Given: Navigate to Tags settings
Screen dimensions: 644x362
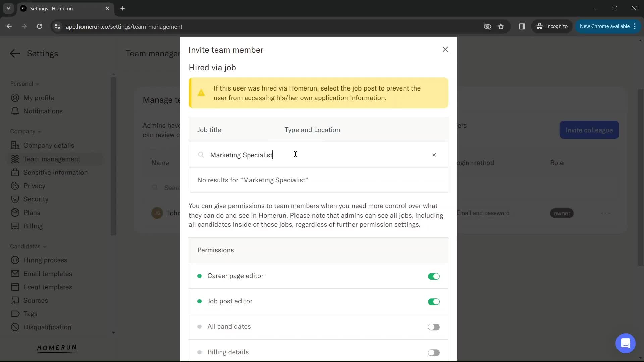Looking at the screenshot, I should click(x=30, y=314).
